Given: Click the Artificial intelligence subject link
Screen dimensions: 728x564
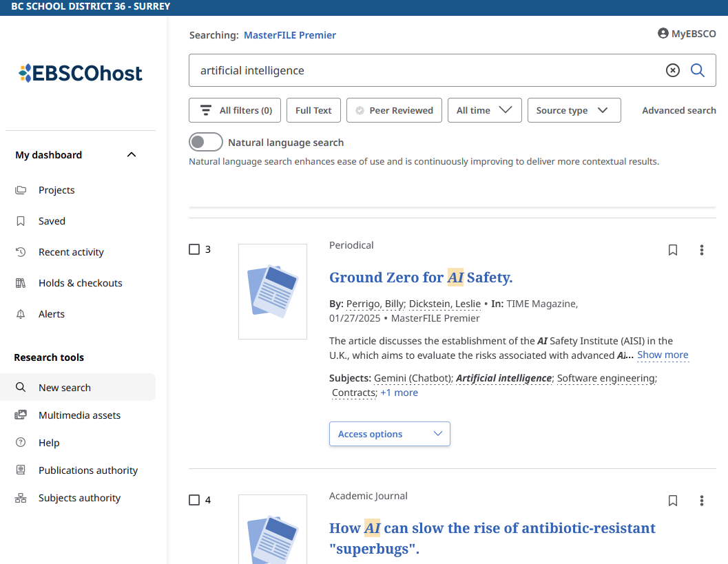Looking at the screenshot, I should click(x=503, y=378).
